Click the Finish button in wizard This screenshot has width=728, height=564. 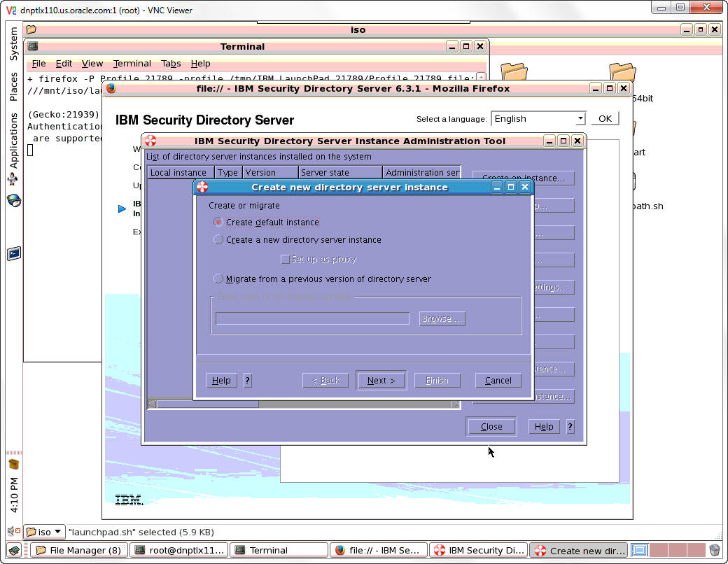(437, 380)
